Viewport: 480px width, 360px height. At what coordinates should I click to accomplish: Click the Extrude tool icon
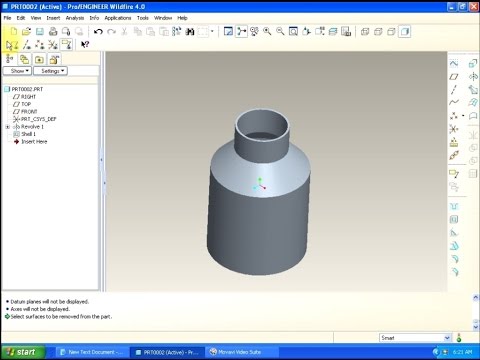473,63
